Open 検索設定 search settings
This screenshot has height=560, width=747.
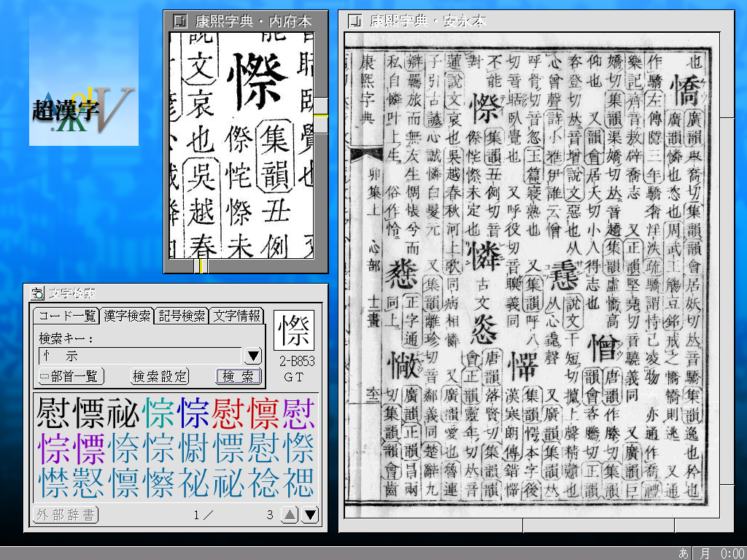[x=160, y=376]
